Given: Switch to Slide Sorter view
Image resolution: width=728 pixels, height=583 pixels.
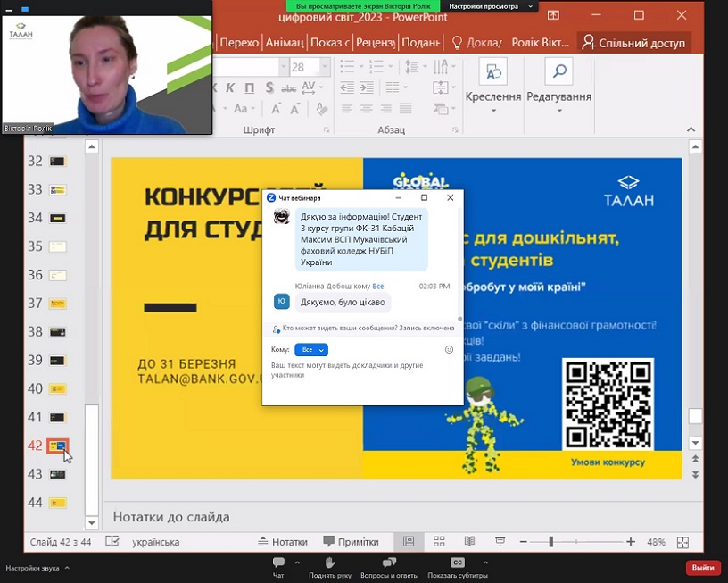Looking at the screenshot, I should tap(439, 541).
